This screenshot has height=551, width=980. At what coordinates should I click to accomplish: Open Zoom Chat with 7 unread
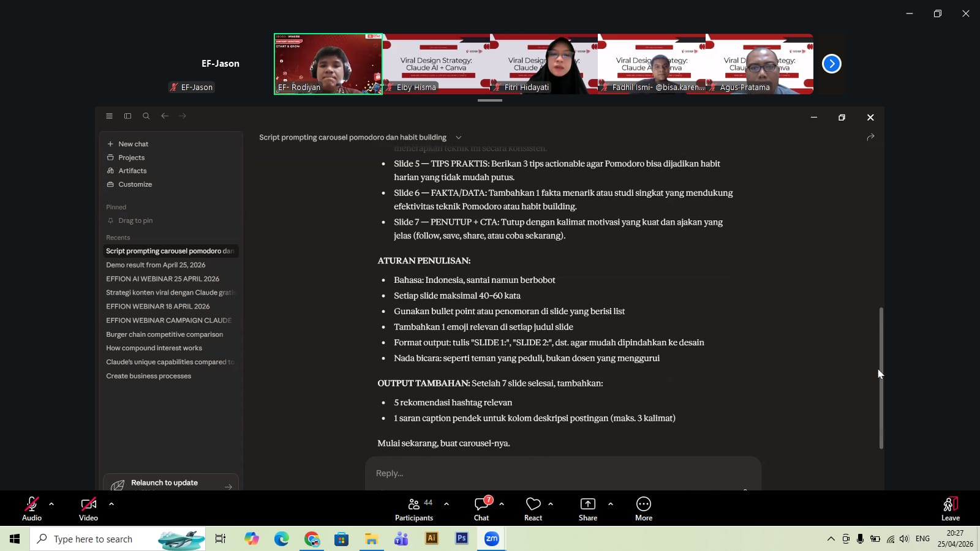pos(482,509)
